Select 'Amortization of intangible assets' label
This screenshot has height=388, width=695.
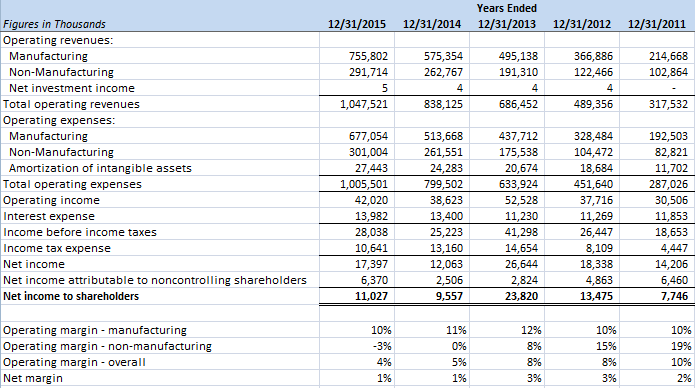(x=100, y=168)
